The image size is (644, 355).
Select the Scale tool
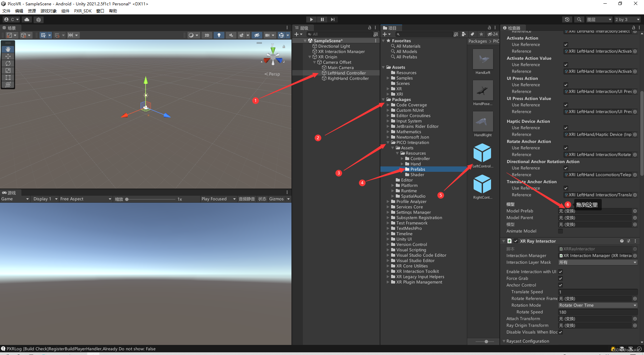(8, 70)
